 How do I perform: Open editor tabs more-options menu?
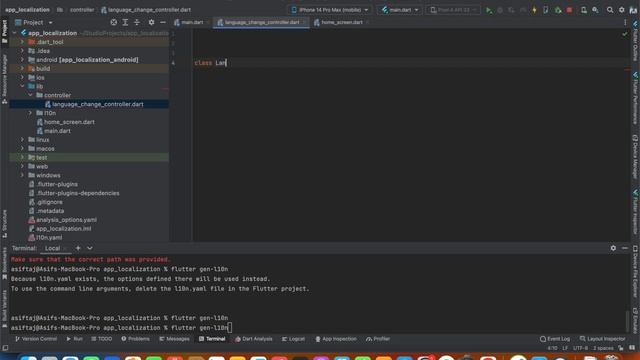tap(625, 22)
